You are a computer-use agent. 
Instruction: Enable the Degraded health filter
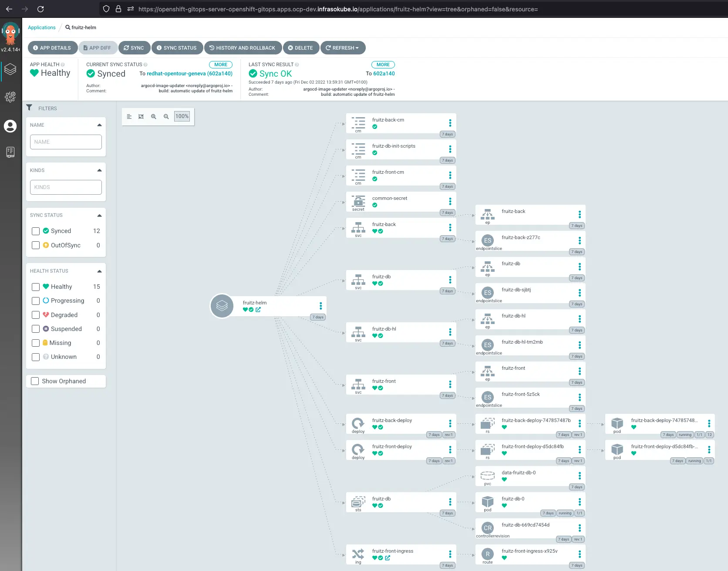coord(36,315)
